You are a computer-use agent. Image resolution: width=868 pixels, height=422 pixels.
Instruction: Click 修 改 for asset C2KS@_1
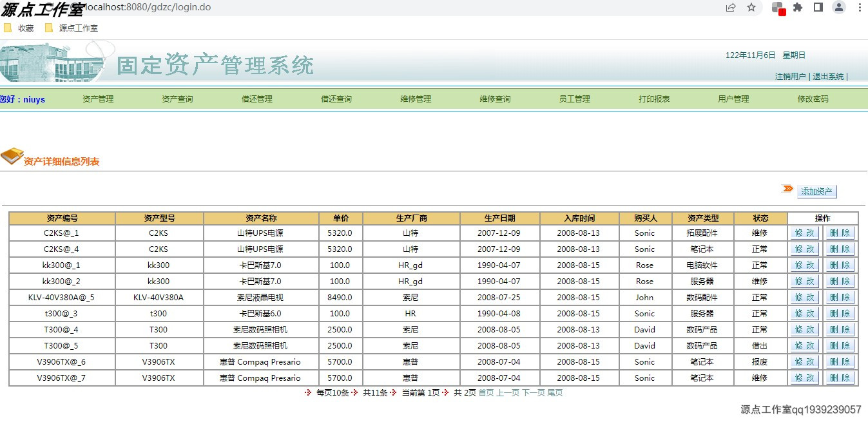point(804,232)
